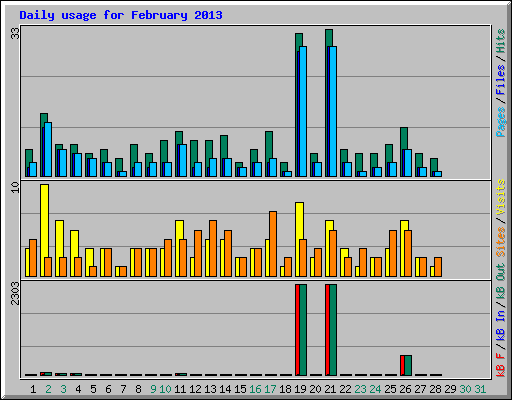Click the "Daily usage for February 2013" title
This screenshot has width=512, height=400.
[x=121, y=15]
